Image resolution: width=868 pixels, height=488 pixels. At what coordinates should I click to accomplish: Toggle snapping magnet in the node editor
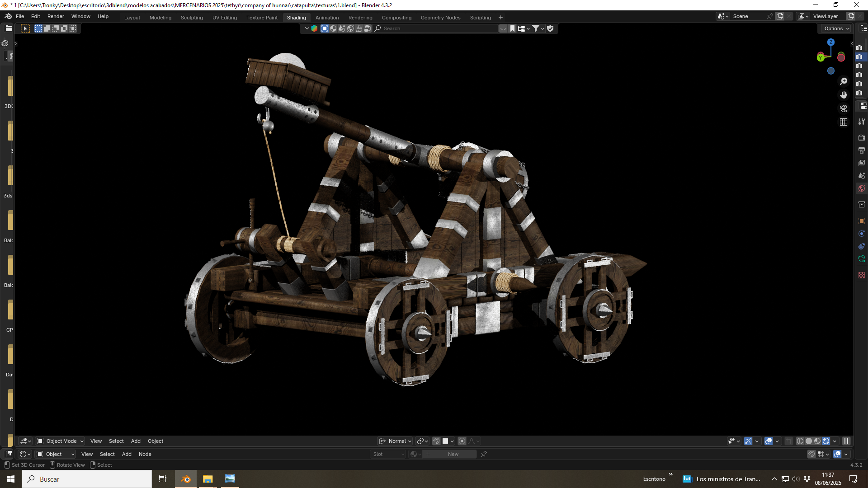[x=811, y=454]
